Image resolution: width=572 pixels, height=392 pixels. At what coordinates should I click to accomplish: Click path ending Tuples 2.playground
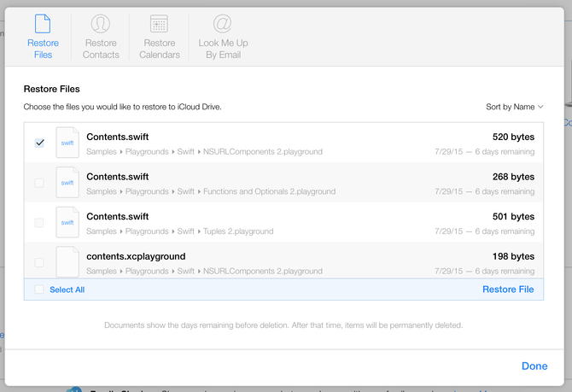point(180,231)
